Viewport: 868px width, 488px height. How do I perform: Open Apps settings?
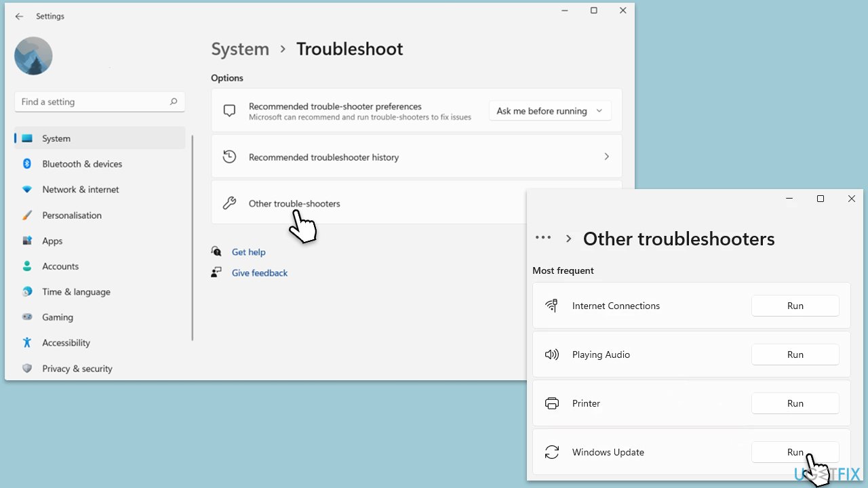coord(100,241)
